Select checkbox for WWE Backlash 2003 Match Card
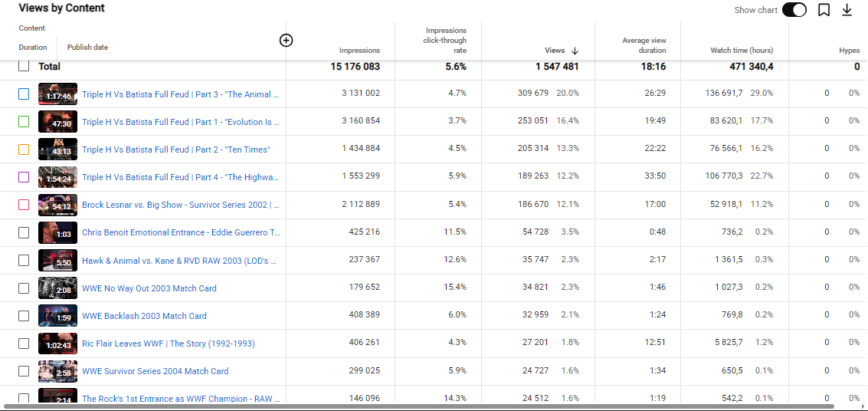This screenshot has width=868, height=411. point(24,316)
